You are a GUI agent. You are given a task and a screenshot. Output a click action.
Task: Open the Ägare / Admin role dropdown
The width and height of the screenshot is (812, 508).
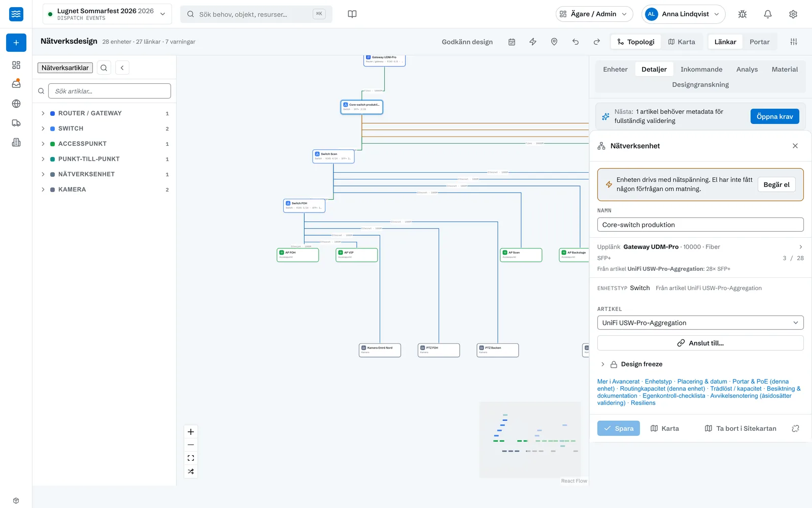[594, 14]
